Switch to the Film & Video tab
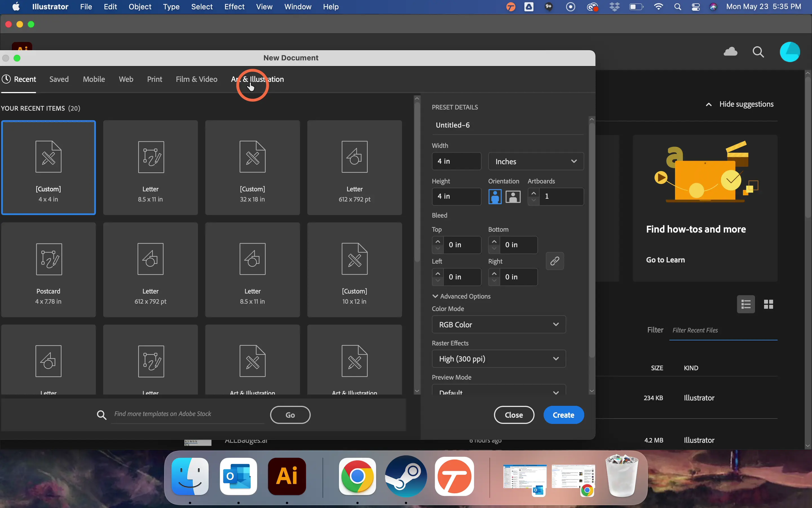The width and height of the screenshot is (812, 508). point(197,79)
